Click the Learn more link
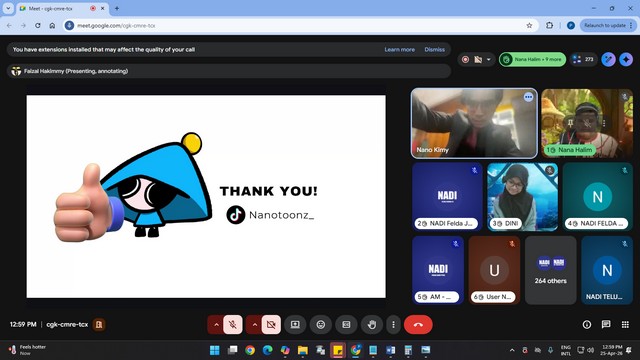This screenshot has width=640, height=360. pyautogui.click(x=399, y=49)
